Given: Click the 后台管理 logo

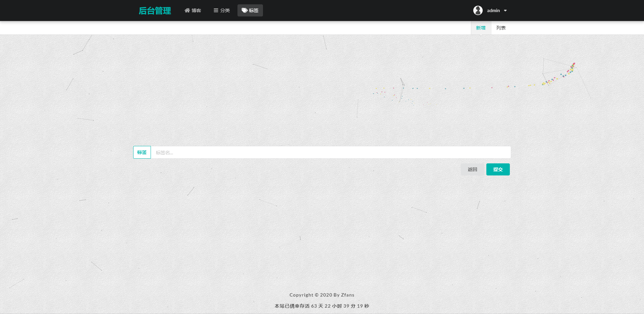Looking at the screenshot, I should [x=155, y=11].
